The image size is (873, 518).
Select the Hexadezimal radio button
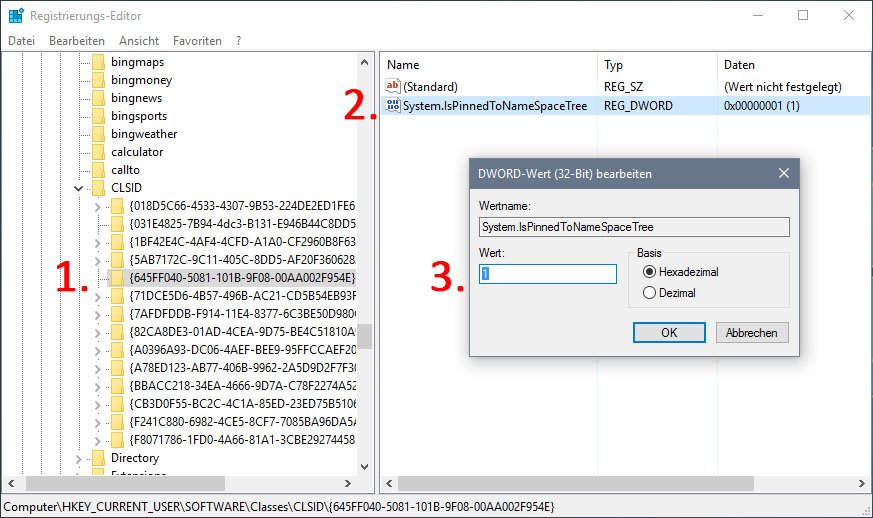pos(650,272)
